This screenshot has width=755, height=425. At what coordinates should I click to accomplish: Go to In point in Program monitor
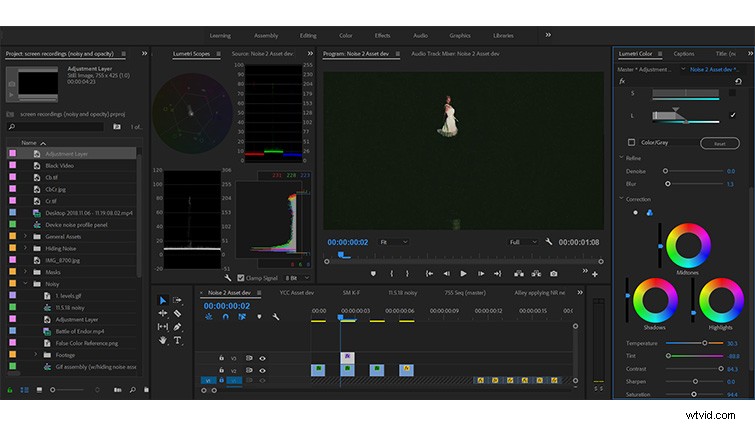coord(429,274)
